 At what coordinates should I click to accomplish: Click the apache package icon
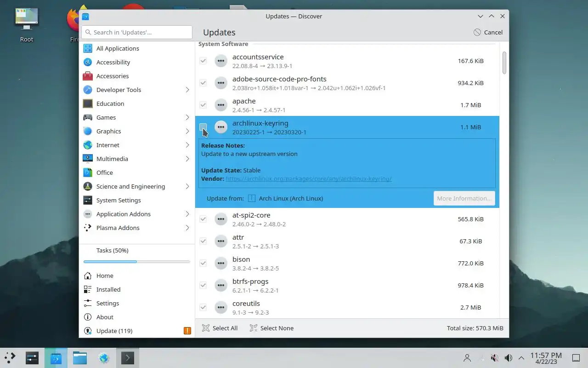point(221,105)
